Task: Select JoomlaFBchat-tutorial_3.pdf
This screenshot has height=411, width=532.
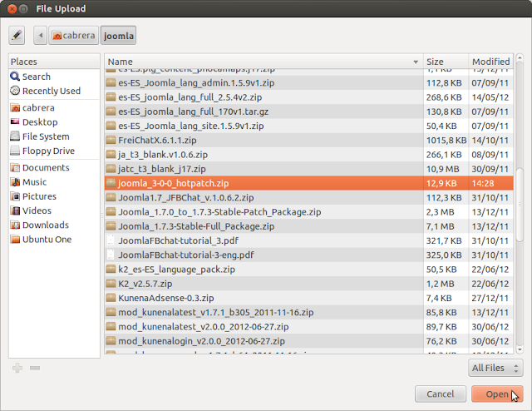Action: pyautogui.click(x=308, y=240)
